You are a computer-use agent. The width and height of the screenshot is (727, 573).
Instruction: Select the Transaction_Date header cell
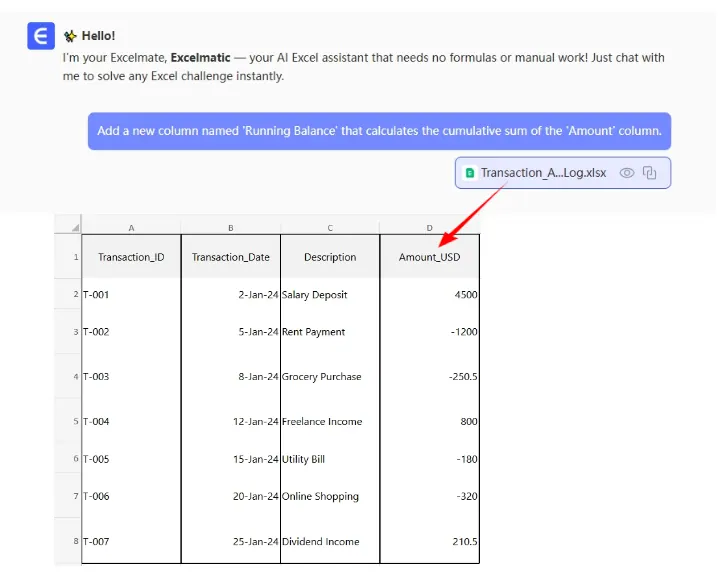[230, 257]
